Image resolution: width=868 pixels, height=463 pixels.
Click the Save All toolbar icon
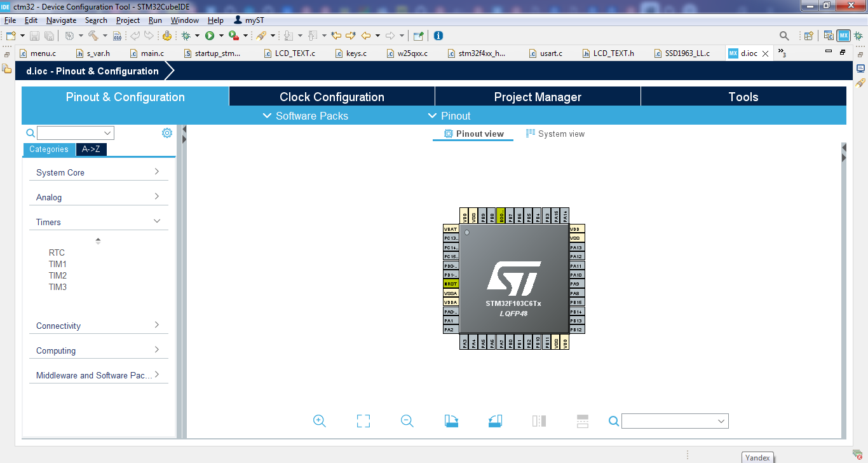[x=48, y=36]
